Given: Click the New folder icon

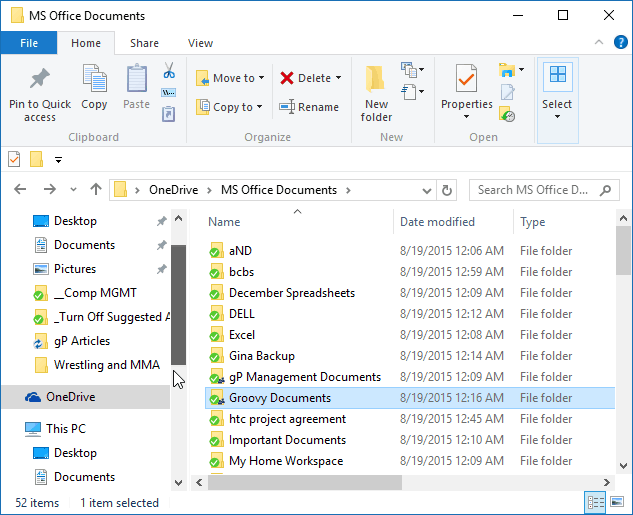Looking at the screenshot, I should coord(375,78).
